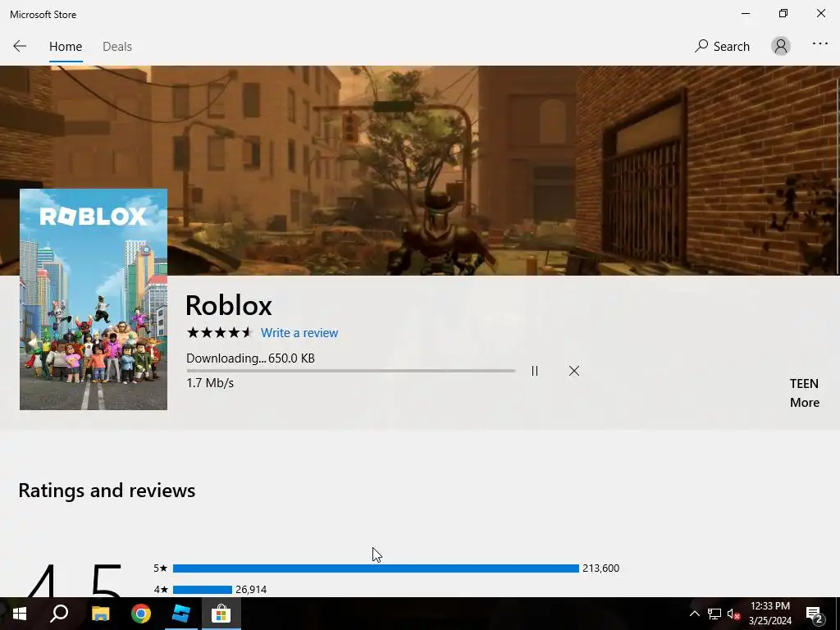Image resolution: width=840 pixels, height=630 pixels.
Task: Show hidden system tray icons
Action: pos(694,614)
